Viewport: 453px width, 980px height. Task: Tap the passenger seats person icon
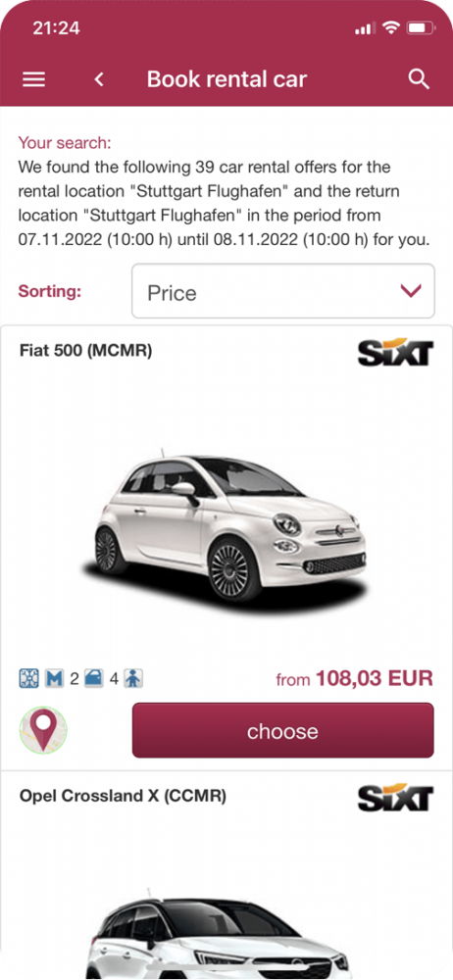point(132,678)
